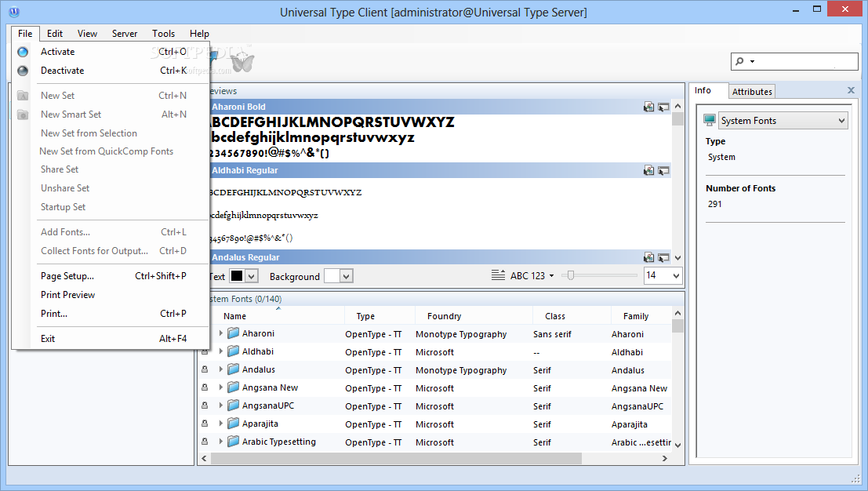Open the Server menu
The width and height of the screenshot is (868, 491).
click(x=125, y=33)
